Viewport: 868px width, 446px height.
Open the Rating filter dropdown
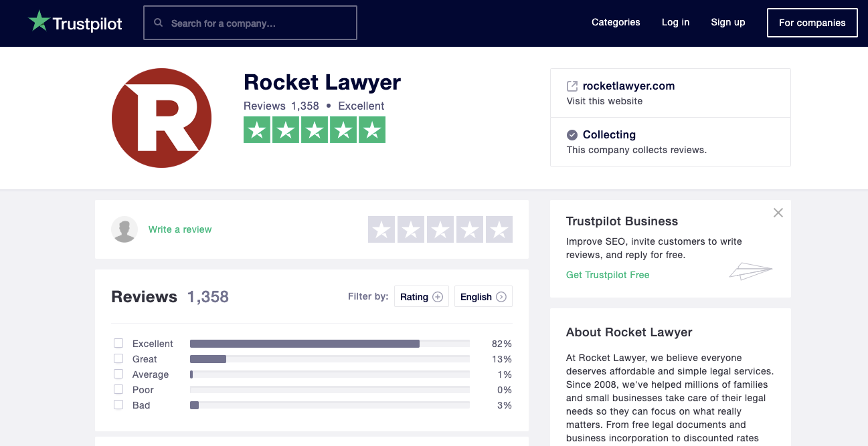(x=422, y=297)
